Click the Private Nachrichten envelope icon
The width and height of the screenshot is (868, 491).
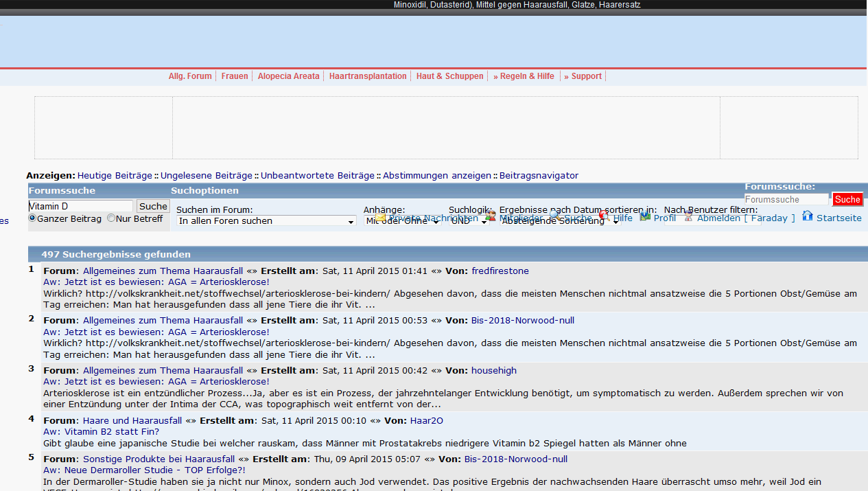381,218
